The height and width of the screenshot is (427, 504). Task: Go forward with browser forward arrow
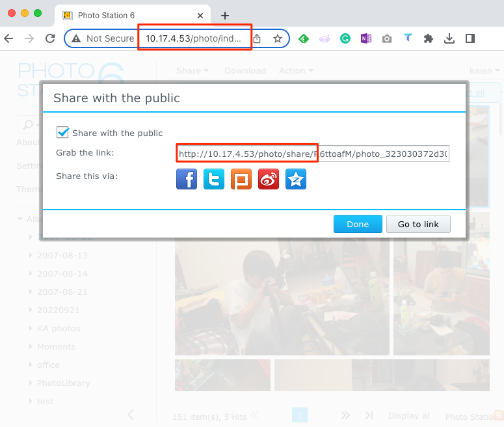[29, 38]
